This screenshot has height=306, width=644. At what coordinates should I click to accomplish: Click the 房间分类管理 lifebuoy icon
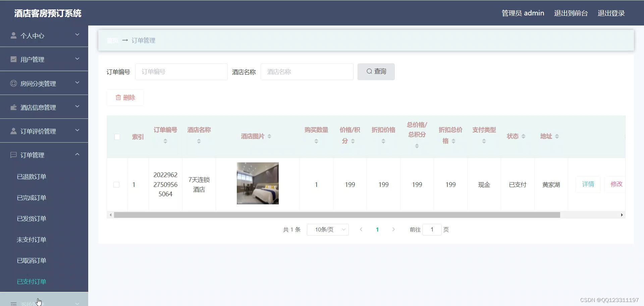click(x=13, y=83)
